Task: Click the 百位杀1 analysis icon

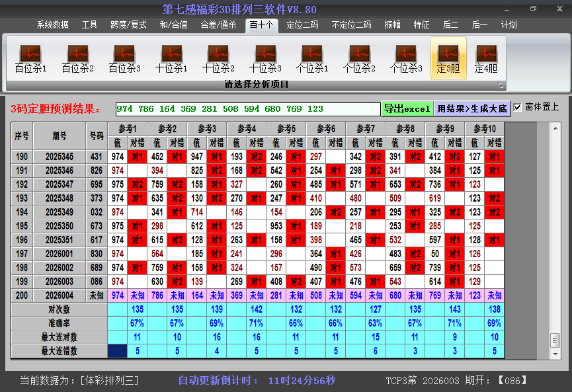Action: 30,58
